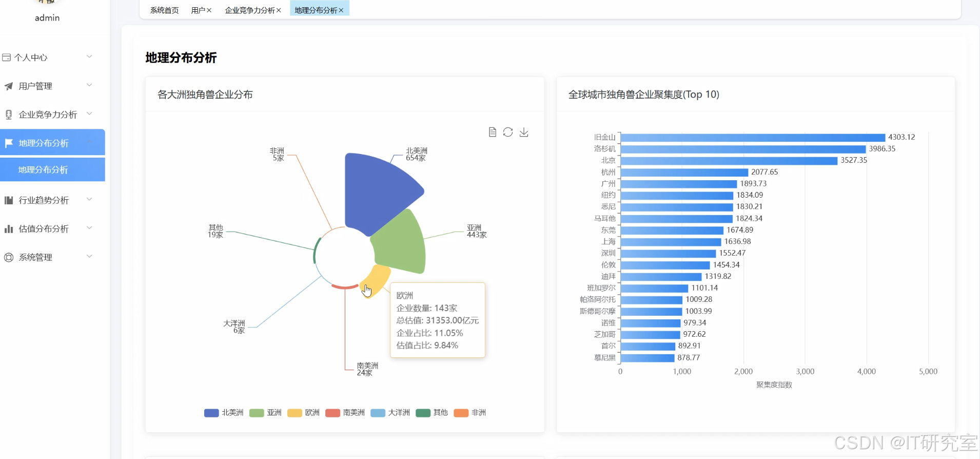This screenshot has width=980, height=459.
Task: Collapse the 地理分布分析 menu chevron
Action: pyautogui.click(x=89, y=142)
